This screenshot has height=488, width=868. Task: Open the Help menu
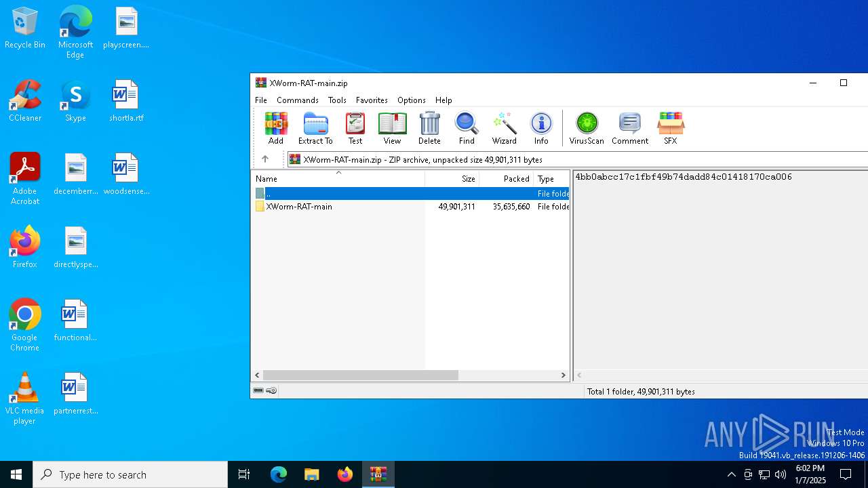tap(443, 100)
